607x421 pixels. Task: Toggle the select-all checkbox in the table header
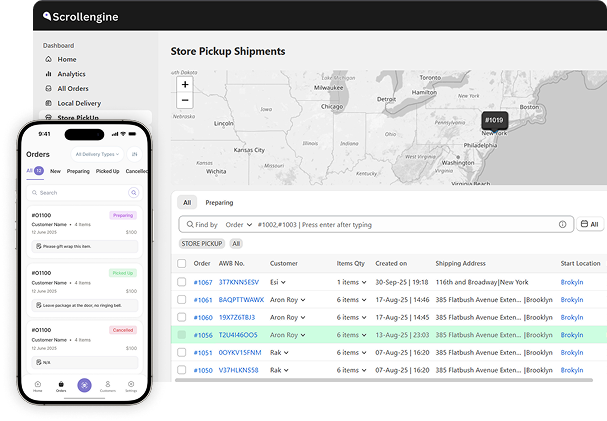click(182, 264)
